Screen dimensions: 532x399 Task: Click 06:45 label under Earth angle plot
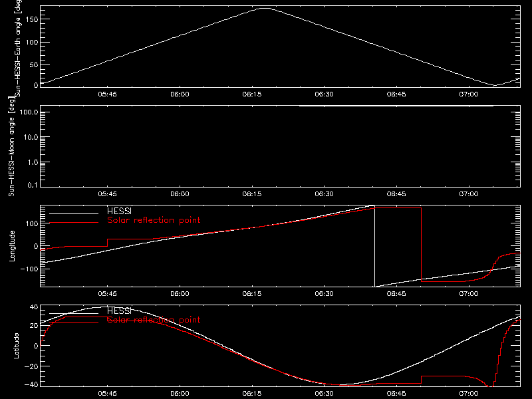point(396,94)
